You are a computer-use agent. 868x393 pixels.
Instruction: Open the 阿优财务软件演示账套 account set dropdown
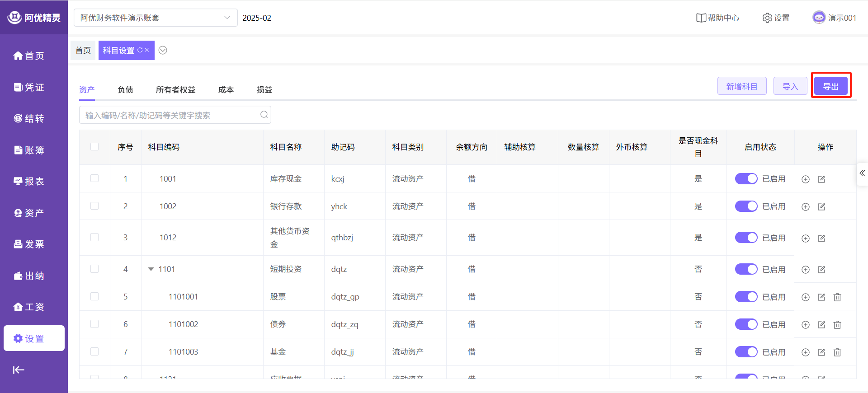point(155,18)
